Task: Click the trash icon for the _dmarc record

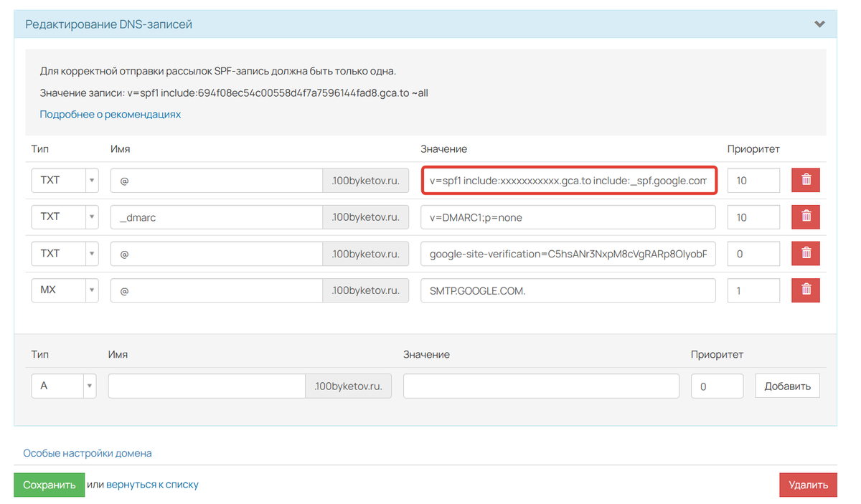Action: pyautogui.click(x=806, y=217)
